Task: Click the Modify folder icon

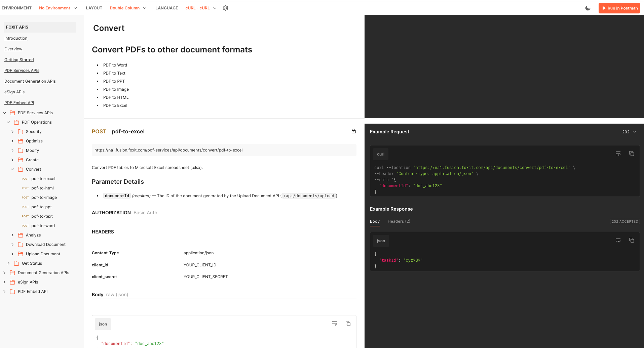Action: (21, 150)
